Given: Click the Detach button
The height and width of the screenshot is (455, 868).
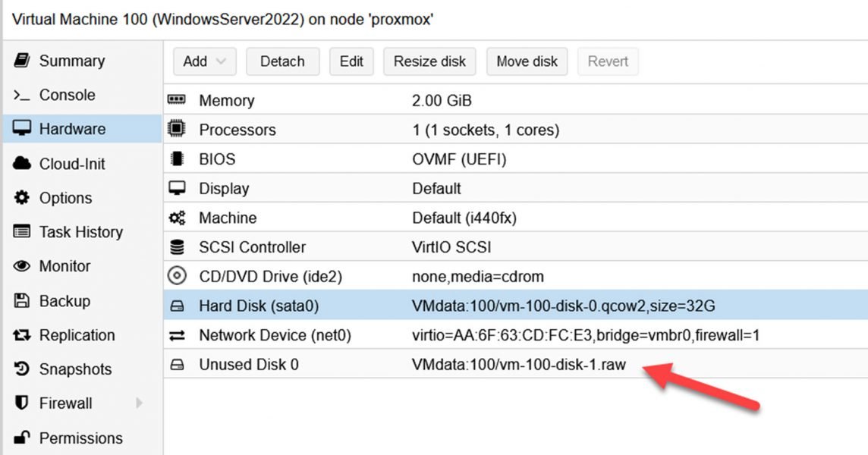Looking at the screenshot, I should click(x=283, y=61).
